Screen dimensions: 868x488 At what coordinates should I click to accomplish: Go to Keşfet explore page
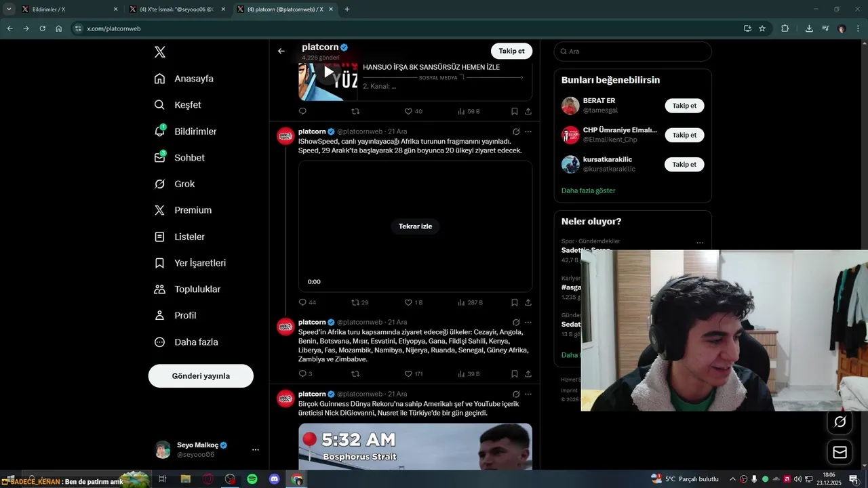coord(178,105)
